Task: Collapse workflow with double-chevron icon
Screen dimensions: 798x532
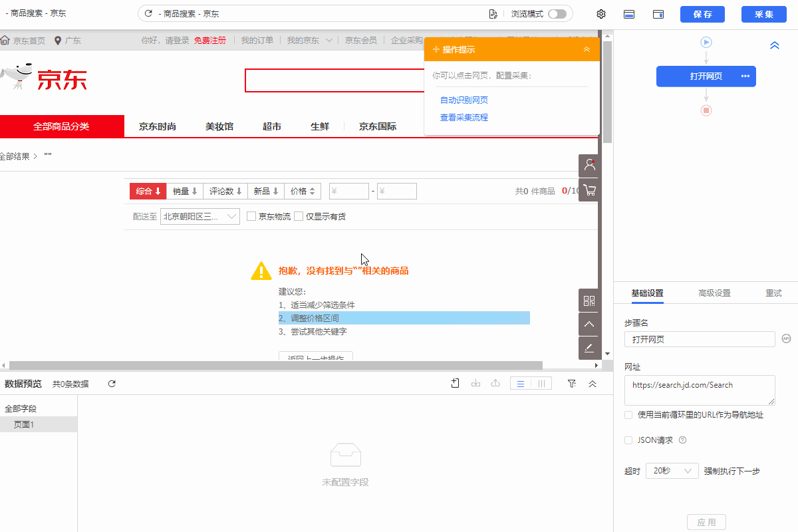Action: click(775, 45)
